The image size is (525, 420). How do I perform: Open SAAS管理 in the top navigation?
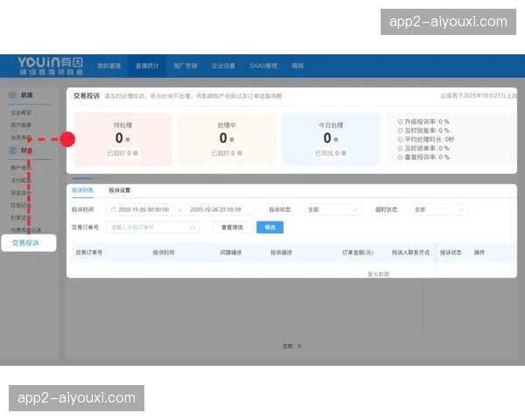click(x=263, y=66)
